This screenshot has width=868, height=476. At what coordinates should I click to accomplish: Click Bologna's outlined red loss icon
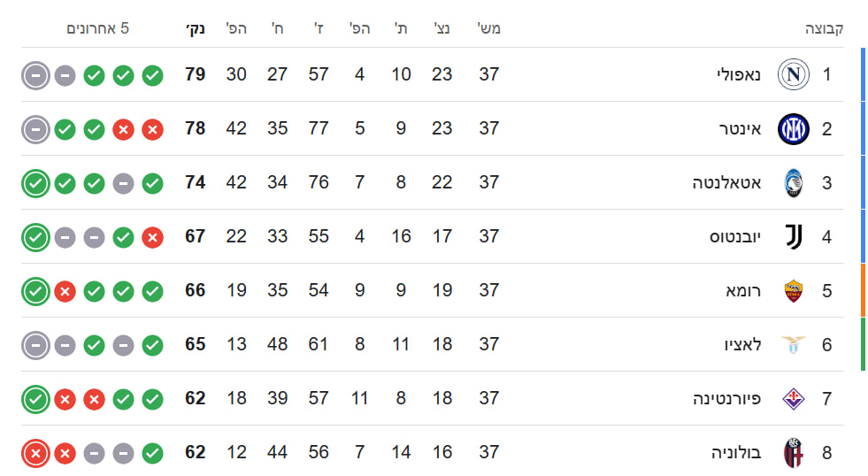tap(35, 454)
